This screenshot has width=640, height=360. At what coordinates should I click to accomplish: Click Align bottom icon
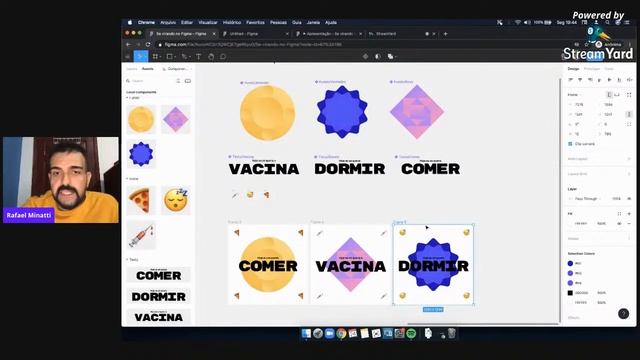pyautogui.click(x=619, y=80)
